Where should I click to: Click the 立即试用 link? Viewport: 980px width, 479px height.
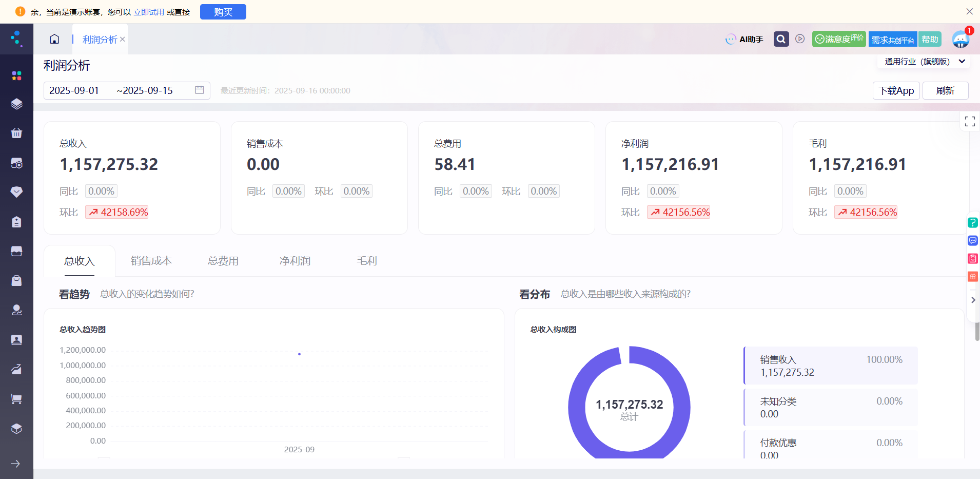(x=149, y=12)
